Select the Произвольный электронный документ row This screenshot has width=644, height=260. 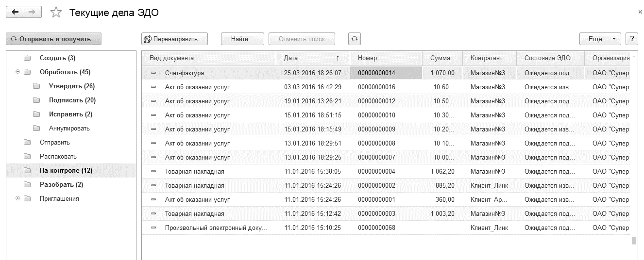pyautogui.click(x=216, y=228)
